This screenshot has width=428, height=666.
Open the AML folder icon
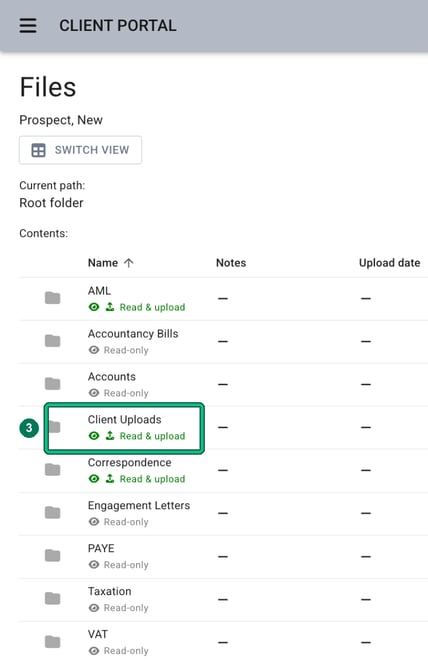tap(53, 298)
